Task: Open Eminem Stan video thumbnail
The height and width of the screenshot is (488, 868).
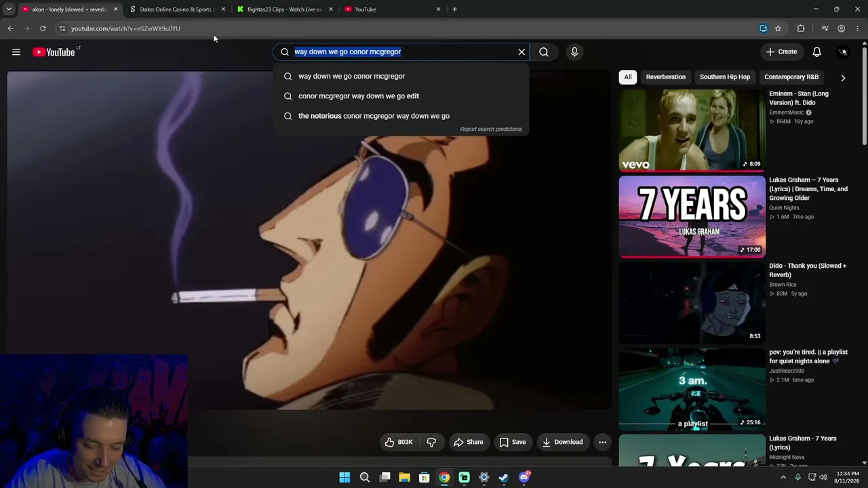Action: pyautogui.click(x=692, y=130)
